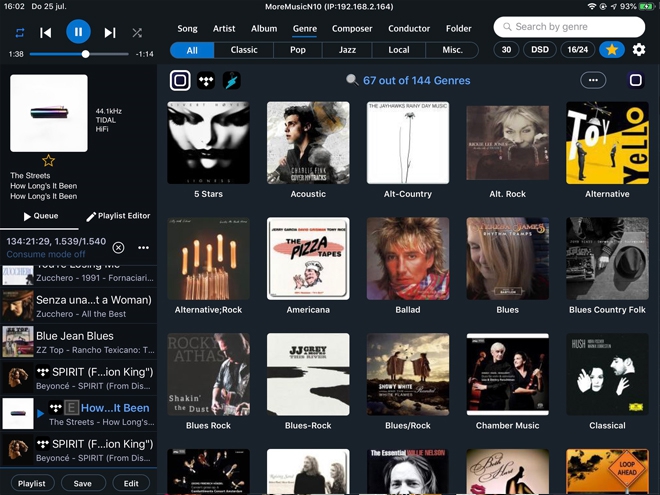
Task: Toggle the 30 filter button
Action: 506,50
